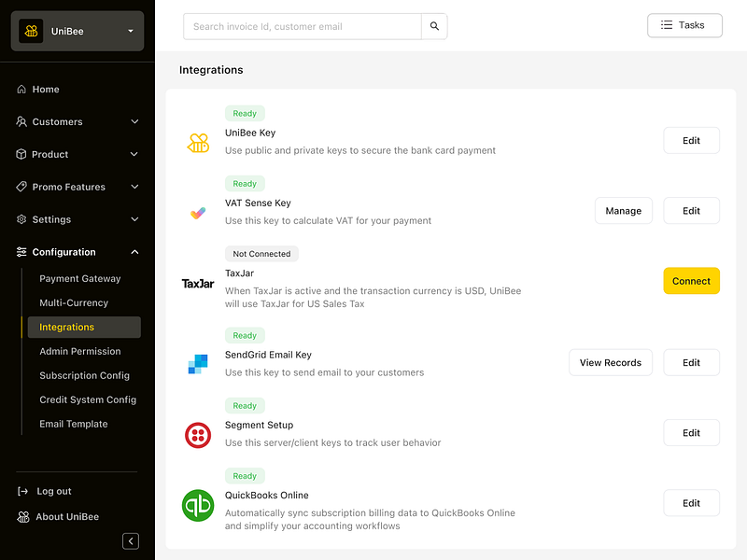Expand the Product menu chevron
747x560 pixels.
pos(134,154)
